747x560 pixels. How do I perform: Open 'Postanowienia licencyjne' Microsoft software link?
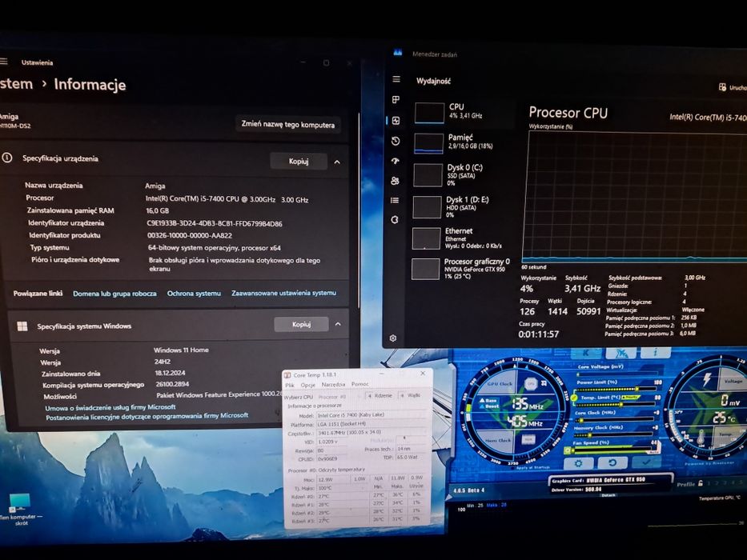coord(147,416)
